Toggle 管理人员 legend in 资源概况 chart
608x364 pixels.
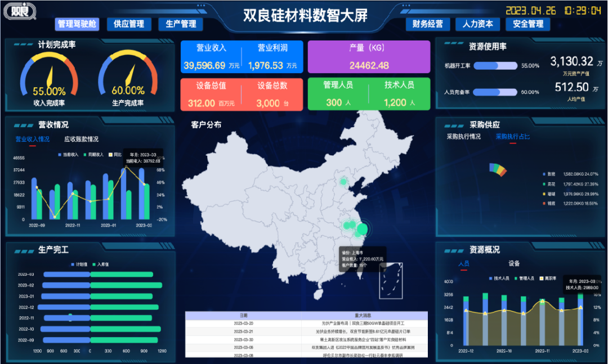pyautogui.click(x=524, y=278)
